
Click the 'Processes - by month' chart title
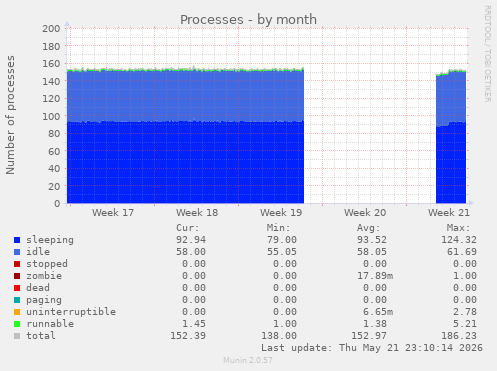click(248, 20)
